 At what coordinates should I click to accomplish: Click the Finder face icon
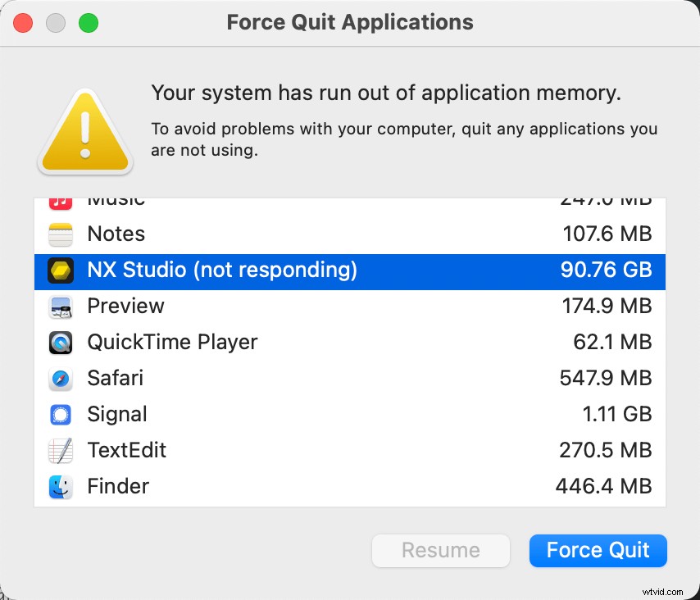[x=61, y=487]
